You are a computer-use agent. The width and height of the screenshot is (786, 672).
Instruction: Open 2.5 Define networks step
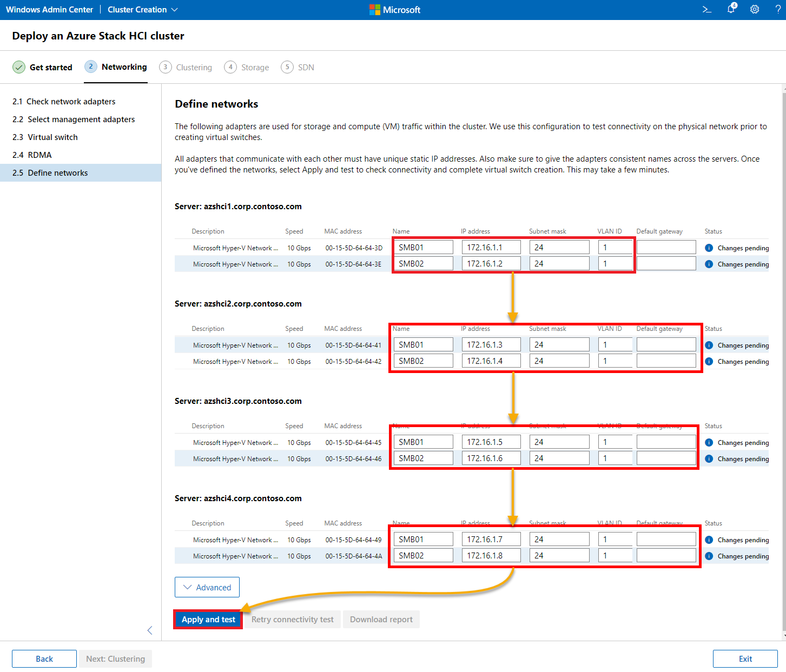pos(81,172)
